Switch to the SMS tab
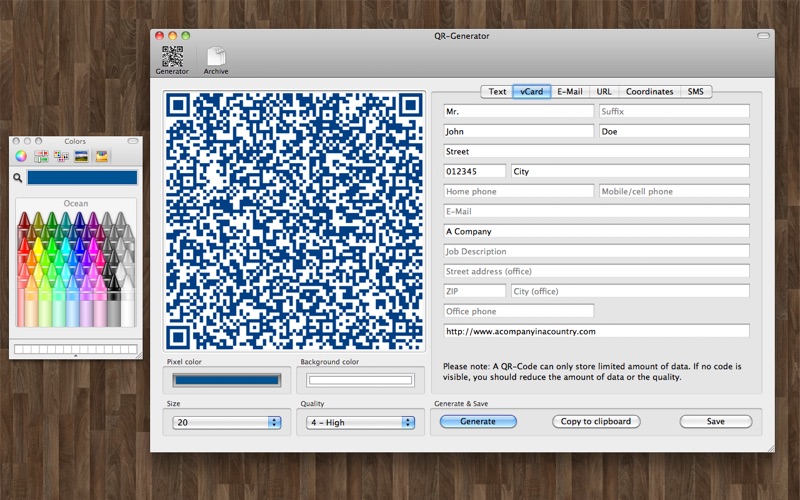 pyautogui.click(x=695, y=92)
